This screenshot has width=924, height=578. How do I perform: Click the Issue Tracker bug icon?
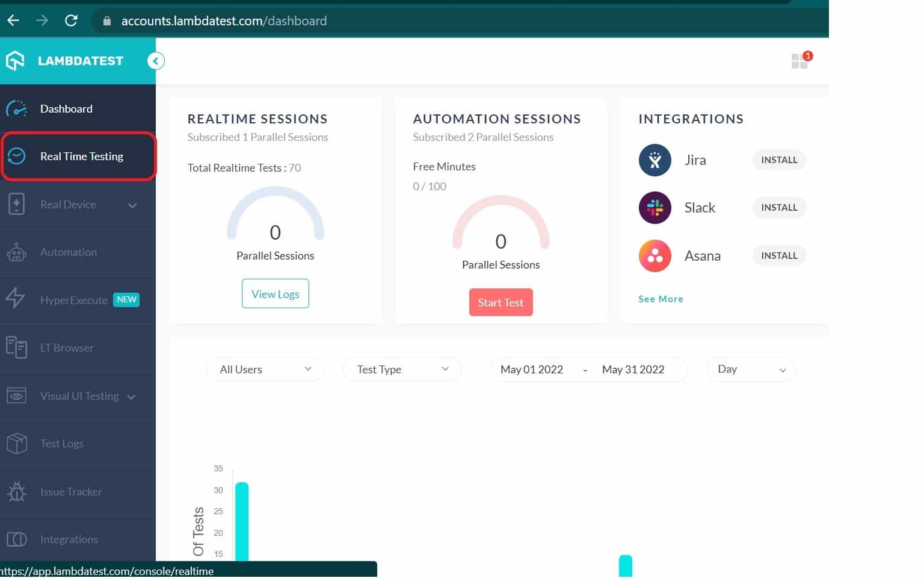[x=16, y=491]
